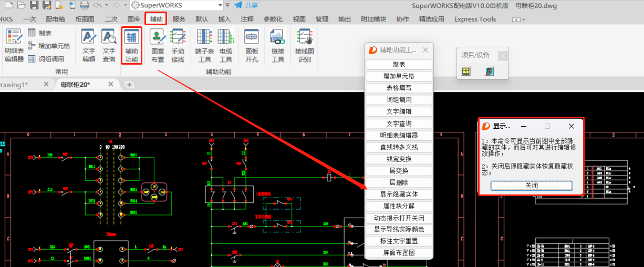Click the 显示导线实际颜色 button
The width and height of the screenshot is (644, 267).
(x=399, y=229)
